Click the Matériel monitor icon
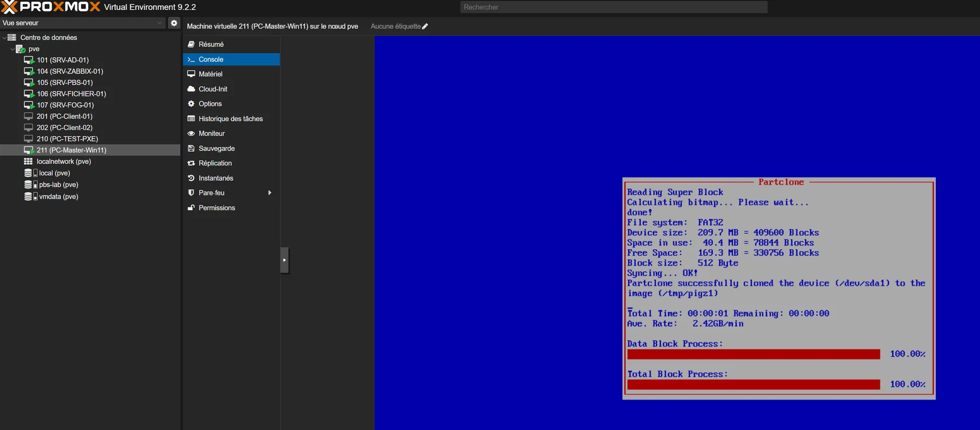Image resolution: width=980 pixels, height=430 pixels. (x=191, y=74)
